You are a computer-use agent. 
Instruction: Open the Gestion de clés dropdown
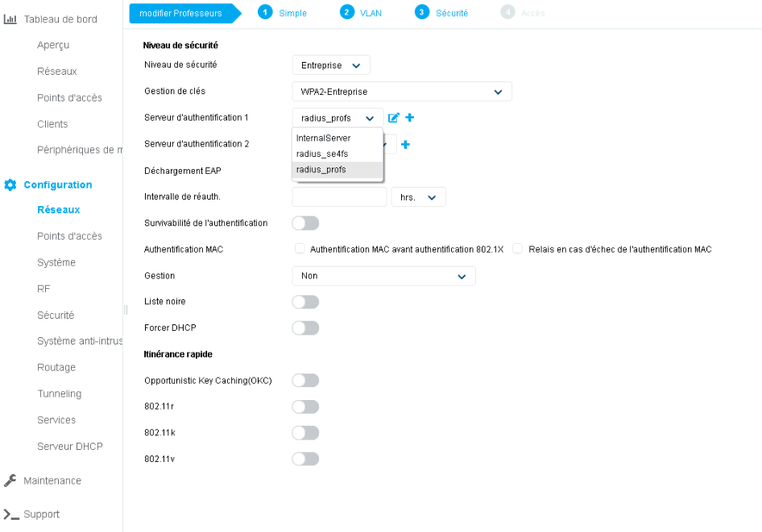(401, 92)
